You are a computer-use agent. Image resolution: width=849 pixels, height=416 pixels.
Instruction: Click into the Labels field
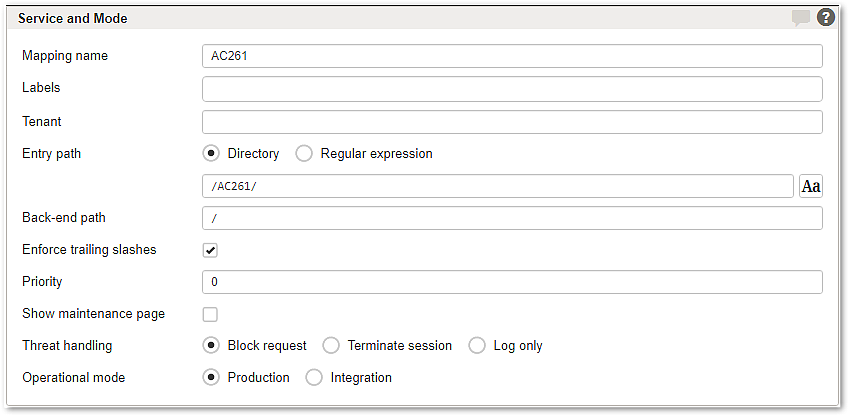coord(512,89)
